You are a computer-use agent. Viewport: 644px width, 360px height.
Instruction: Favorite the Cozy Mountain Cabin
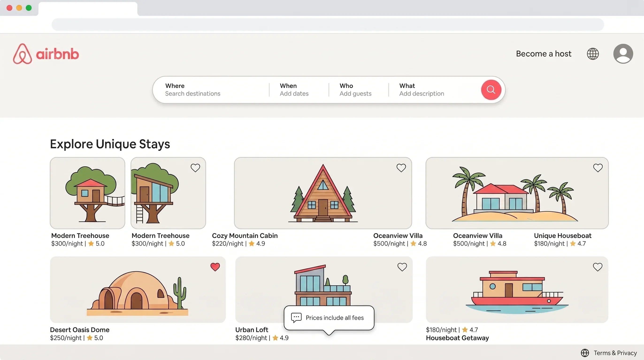point(401,168)
